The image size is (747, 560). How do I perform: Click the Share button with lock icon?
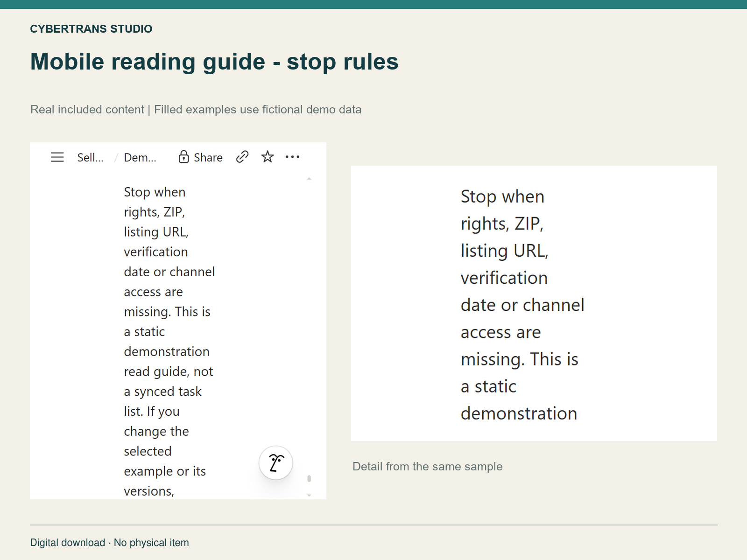[x=200, y=157]
